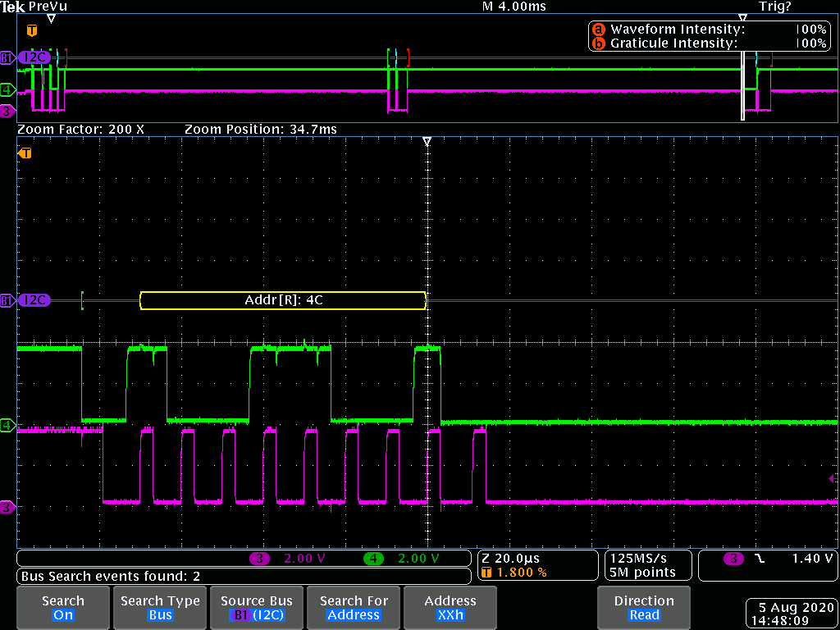
Task: Select the Source Bus B1 (I2C) option
Action: point(257,608)
